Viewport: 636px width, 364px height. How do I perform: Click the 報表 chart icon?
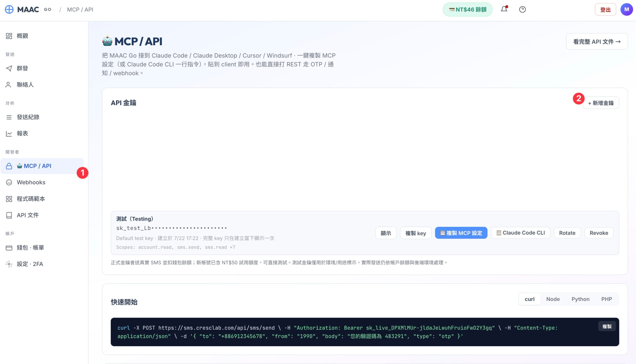9,134
